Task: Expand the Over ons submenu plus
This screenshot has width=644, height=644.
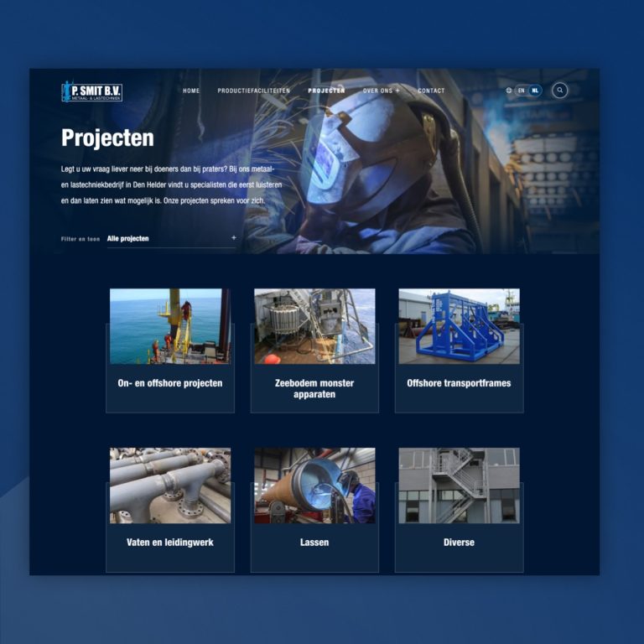Action: point(397,91)
